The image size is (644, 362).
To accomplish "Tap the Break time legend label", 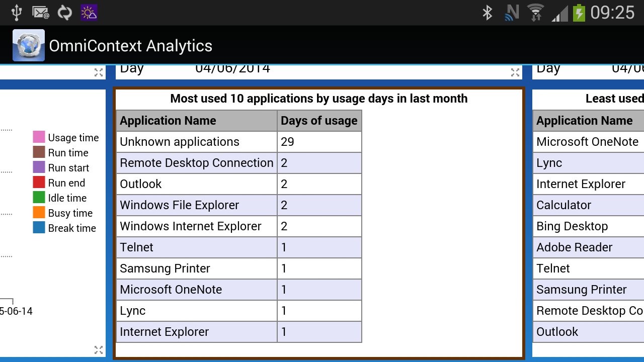I will [72, 228].
